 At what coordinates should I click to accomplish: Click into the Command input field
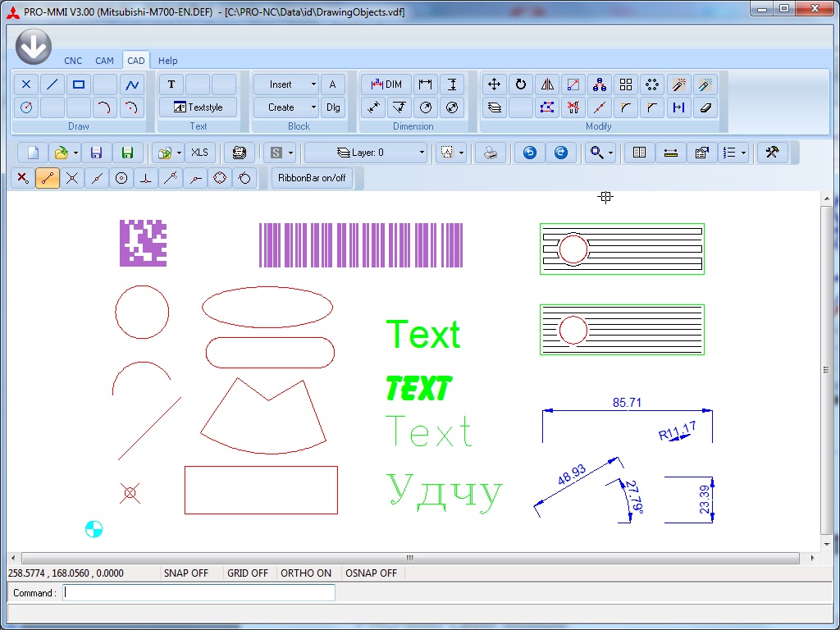coord(199,592)
